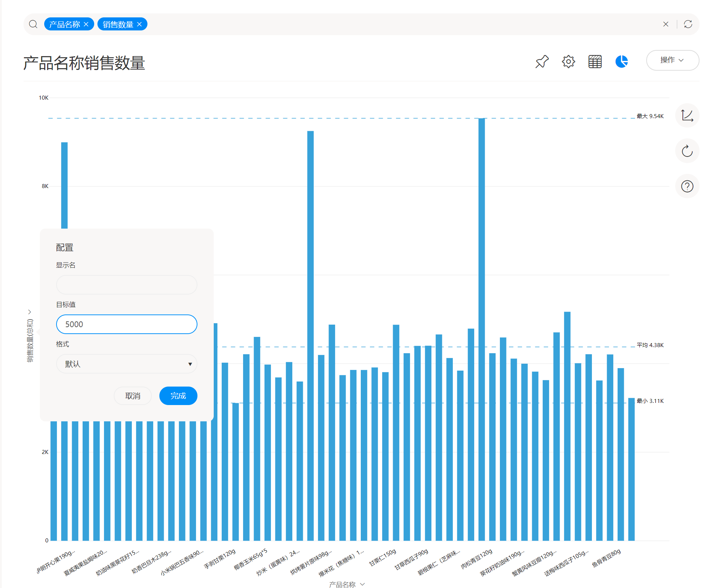Viewport: 710px width, 588px height.
Task: Click the 显示名 input field
Action: (127, 285)
